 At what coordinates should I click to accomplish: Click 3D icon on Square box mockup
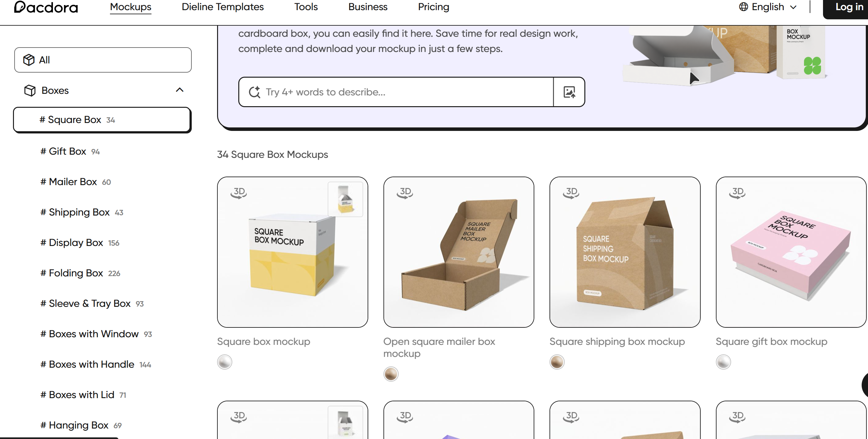(x=239, y=193)
